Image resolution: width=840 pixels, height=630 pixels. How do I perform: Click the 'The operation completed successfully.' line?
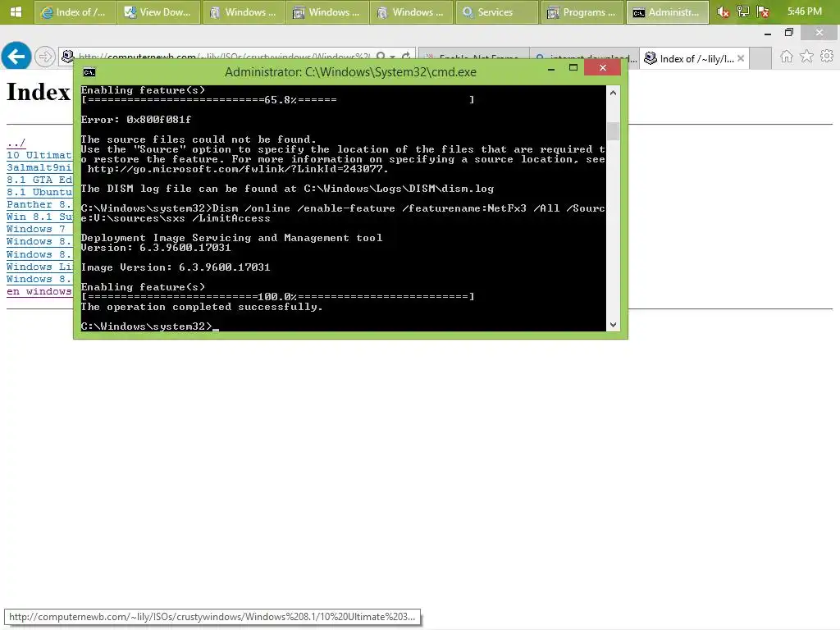202,307
